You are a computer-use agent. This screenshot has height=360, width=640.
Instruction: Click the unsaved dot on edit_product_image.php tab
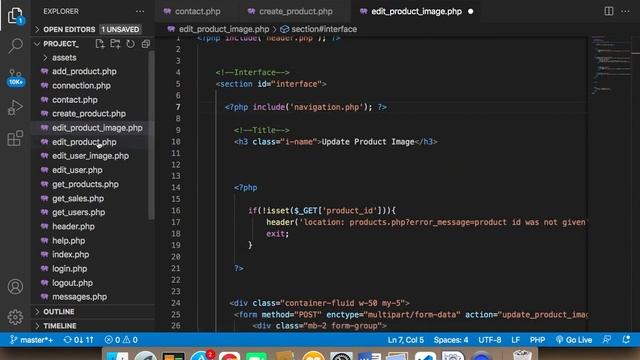point(471,11)
